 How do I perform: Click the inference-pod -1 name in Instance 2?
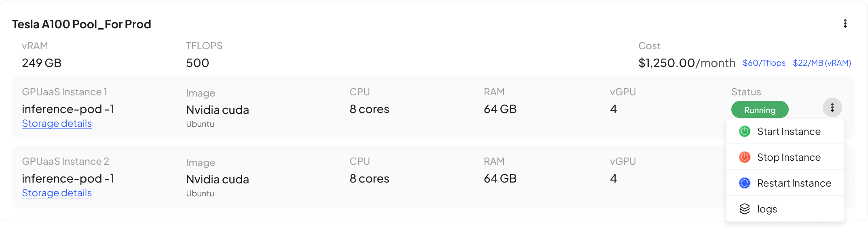click(68, 179)
